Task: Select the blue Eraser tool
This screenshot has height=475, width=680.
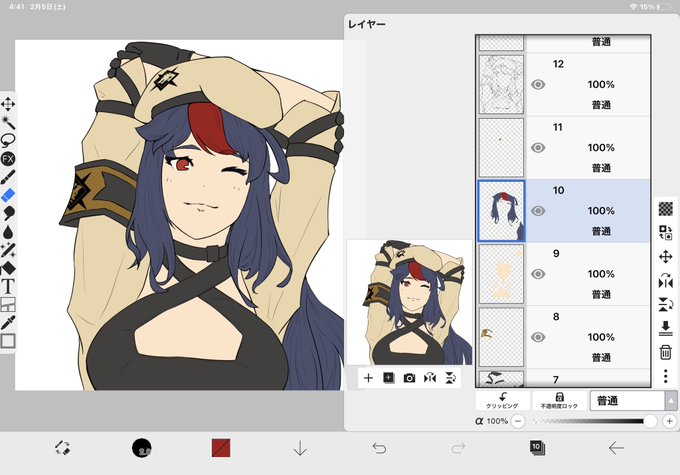Action: tap(8, 195)
